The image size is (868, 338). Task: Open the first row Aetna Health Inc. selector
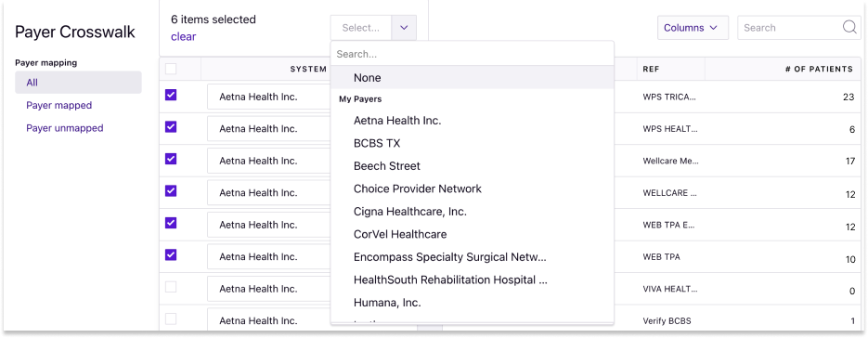coord(268,97)
